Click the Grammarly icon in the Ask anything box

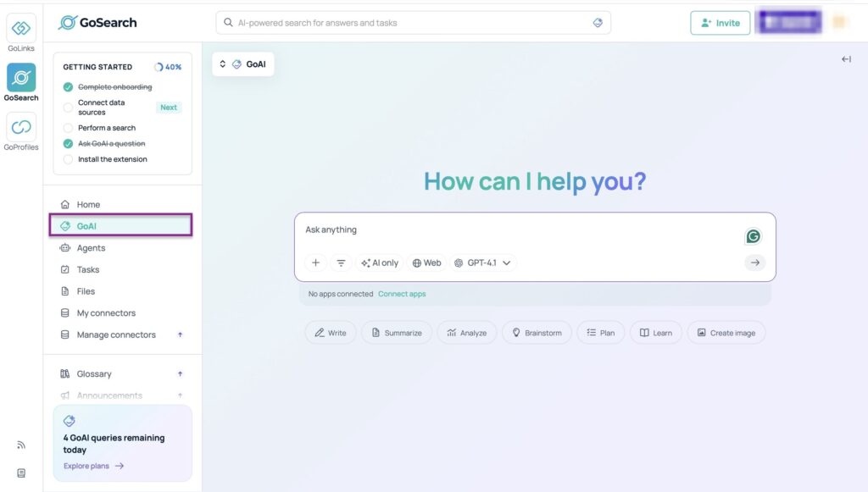(753, 236)
